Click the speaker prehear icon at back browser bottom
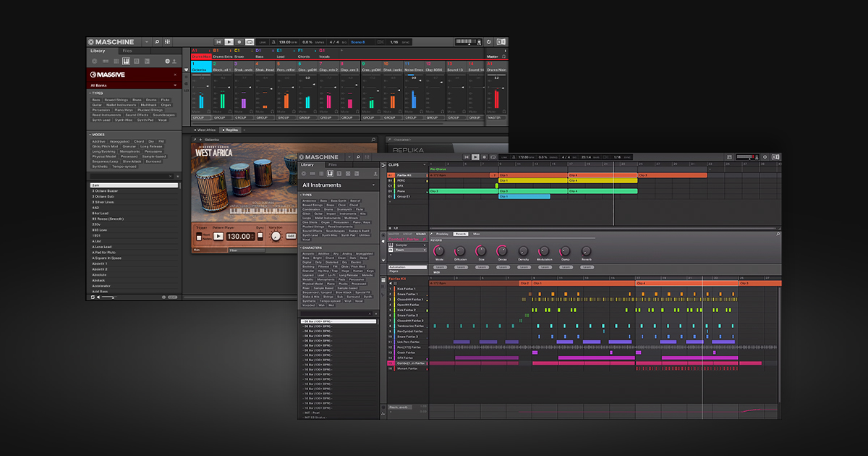868x456 pixels. (98, 297)
